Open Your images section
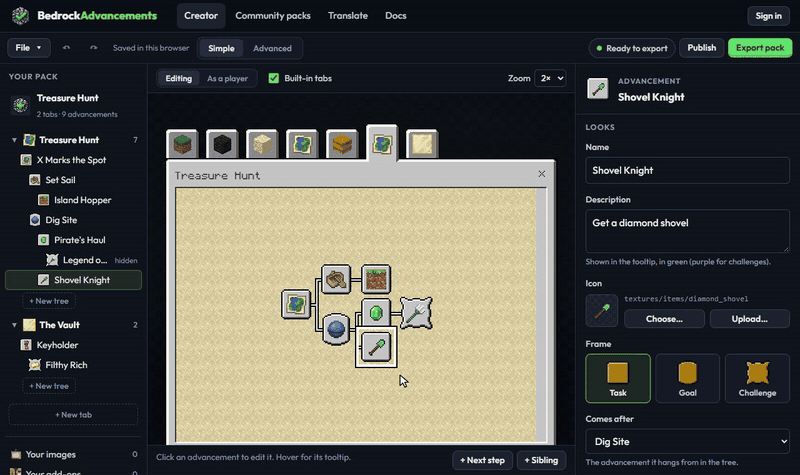The image size is (800, 475). click(73, 454)
